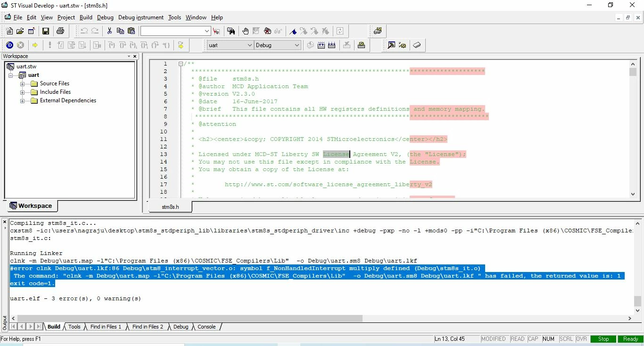Select the Workspace panel tab
This screenshot has height=346, width=644.
tap(31, 206)
